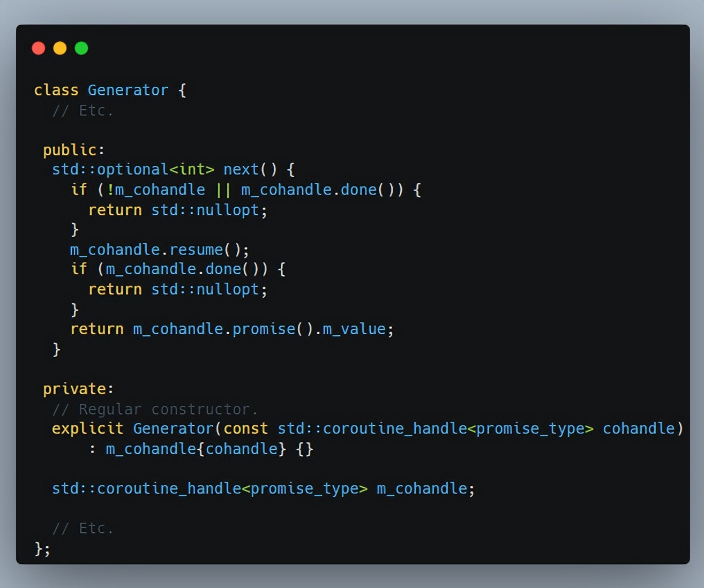704x588 pixels.
Task: Click the line "class Generator {"
Action: tap(110, 90)
